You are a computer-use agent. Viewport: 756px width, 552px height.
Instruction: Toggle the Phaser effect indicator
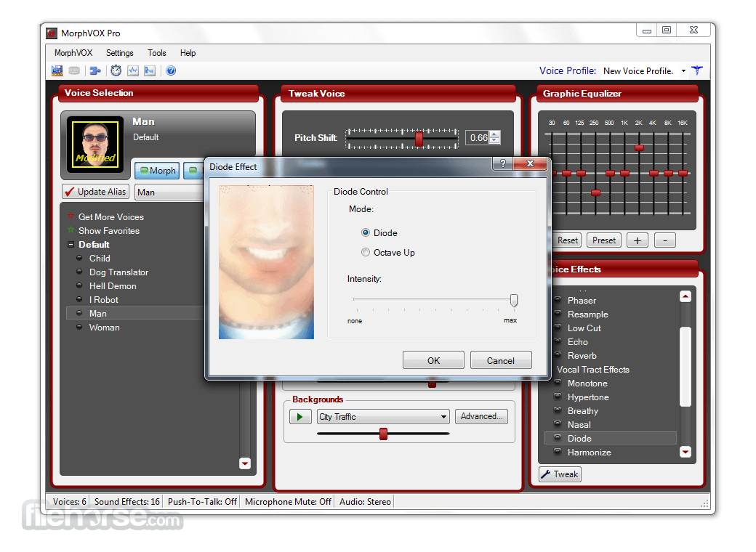[x=558, y=300]
